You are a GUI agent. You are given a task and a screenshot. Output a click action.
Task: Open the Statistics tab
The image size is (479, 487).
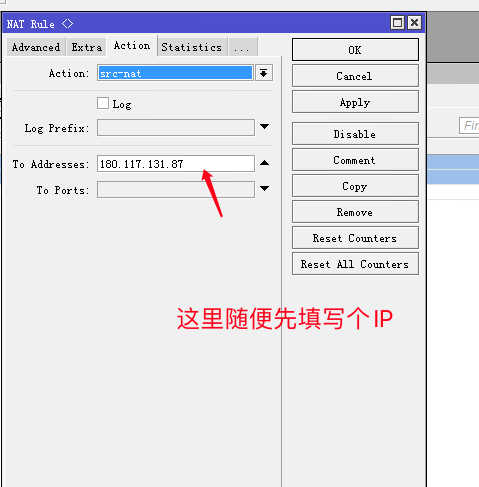192,47
